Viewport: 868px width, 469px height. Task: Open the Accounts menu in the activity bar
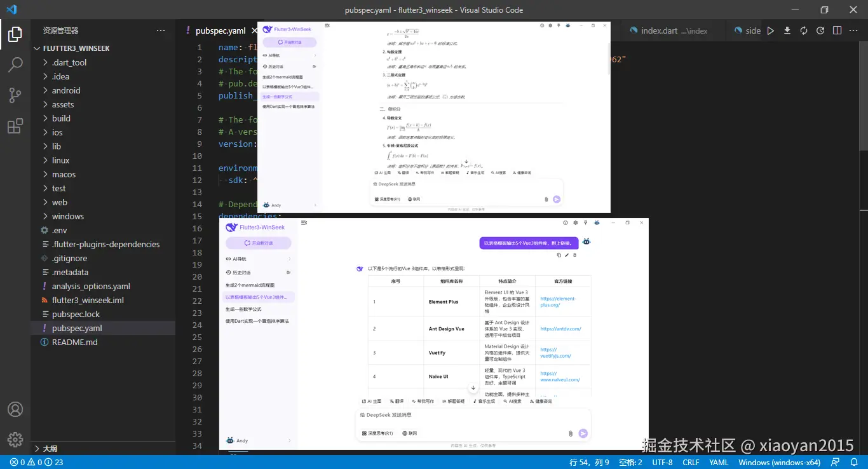[x=15, y=409]
